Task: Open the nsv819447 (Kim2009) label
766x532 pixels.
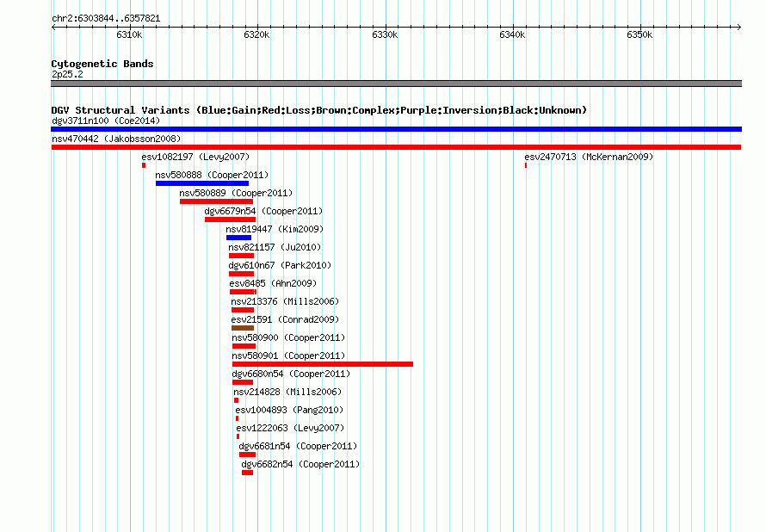Action: pos(275,229)
